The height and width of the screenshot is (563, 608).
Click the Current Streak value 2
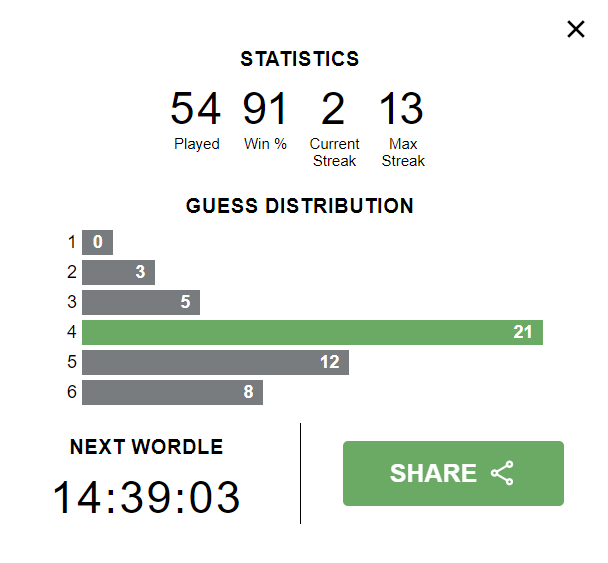(333, 108)
